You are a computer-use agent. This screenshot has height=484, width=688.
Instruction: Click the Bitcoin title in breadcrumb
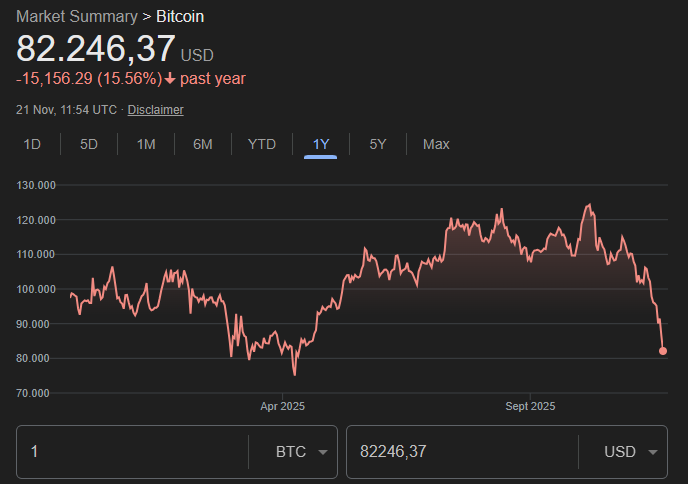180,17
